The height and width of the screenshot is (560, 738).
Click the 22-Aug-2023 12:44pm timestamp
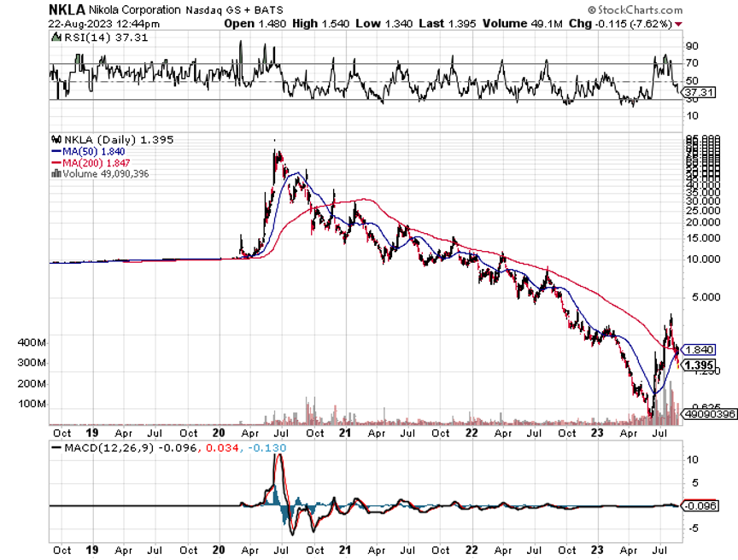pos(87,23)
